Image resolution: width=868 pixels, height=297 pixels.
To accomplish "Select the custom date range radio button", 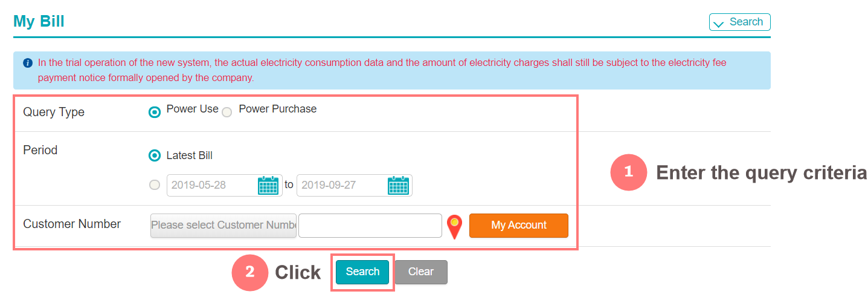I will tap(155, 185).
